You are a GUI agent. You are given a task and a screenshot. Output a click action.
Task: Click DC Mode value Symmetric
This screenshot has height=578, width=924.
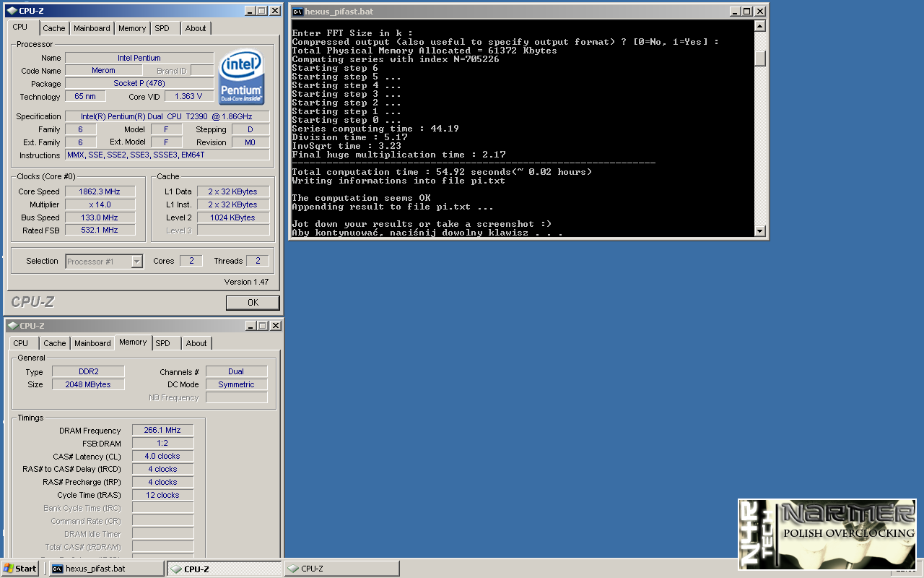pos(236,384)
